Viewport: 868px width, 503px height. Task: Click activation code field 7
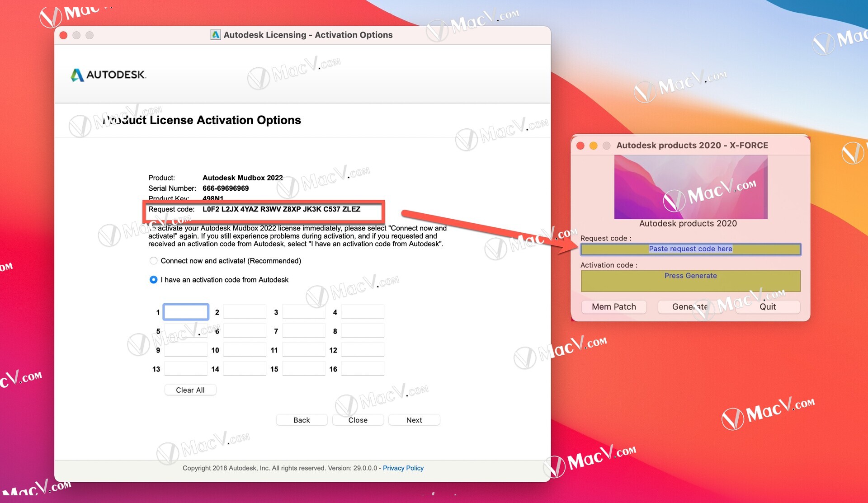click(304, 331)
